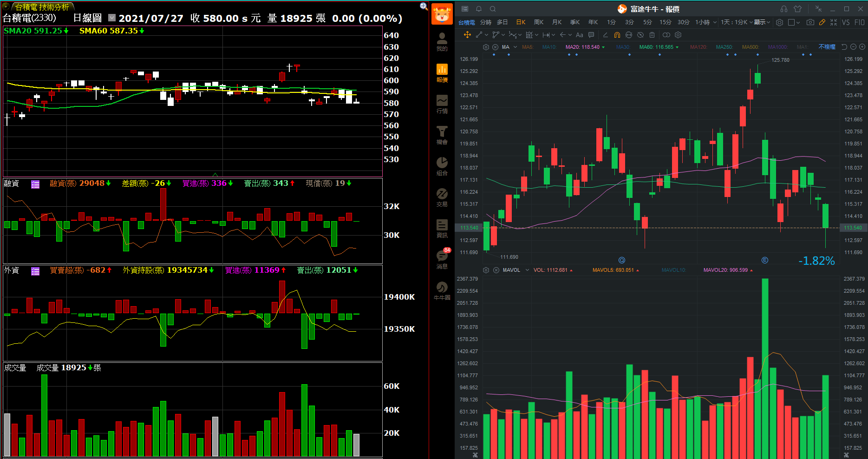The height and width of the screenshot is (459, 868).
Task: Toggle MA10 moving average line
Action: pyautogui.click(x=549, y=47)
